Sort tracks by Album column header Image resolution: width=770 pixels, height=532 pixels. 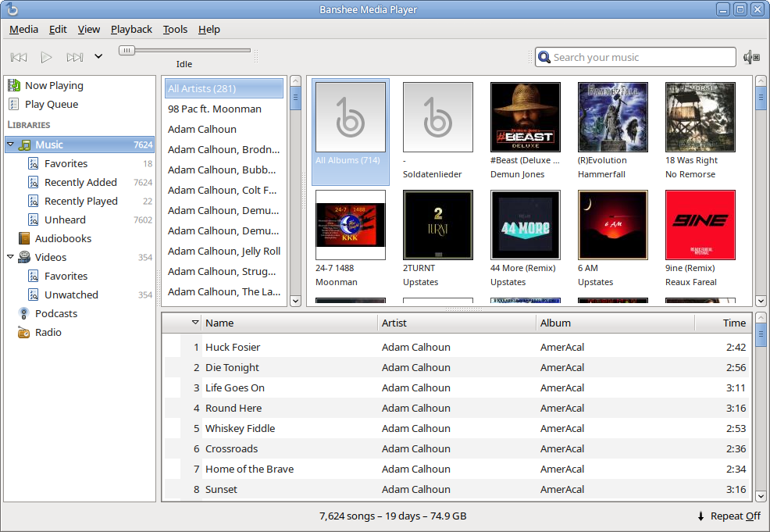pos(616,323)
